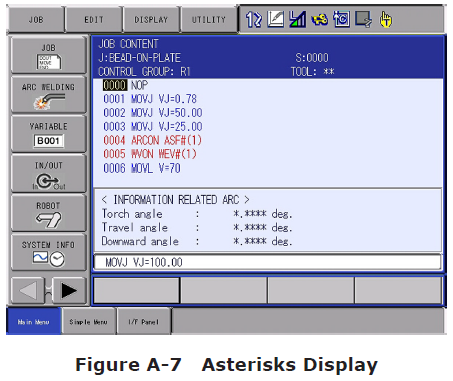Select line 0001 MOVJ VJ=0.78
453x381 pixels.
tap(150, 99)
